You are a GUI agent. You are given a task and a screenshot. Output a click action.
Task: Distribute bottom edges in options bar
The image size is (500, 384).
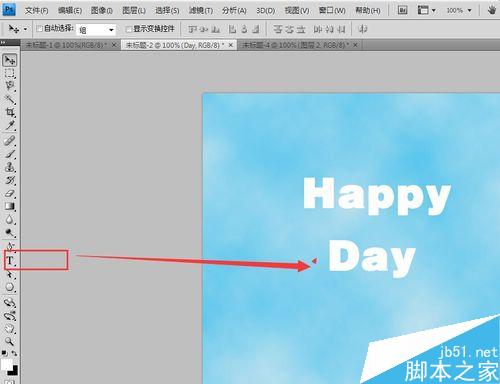301,30
